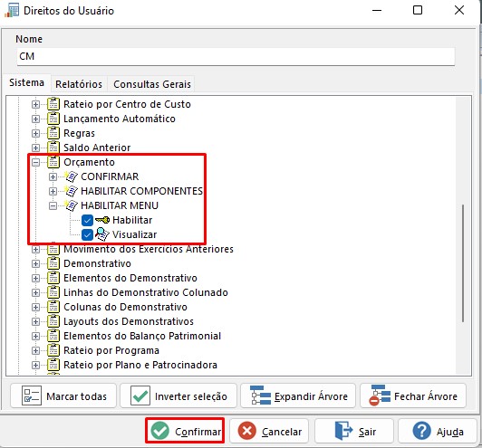This screenshot has height=448, width=482.
Task: Click the tree vertical scrollbar thumb
Action: (x=463, y=263)
